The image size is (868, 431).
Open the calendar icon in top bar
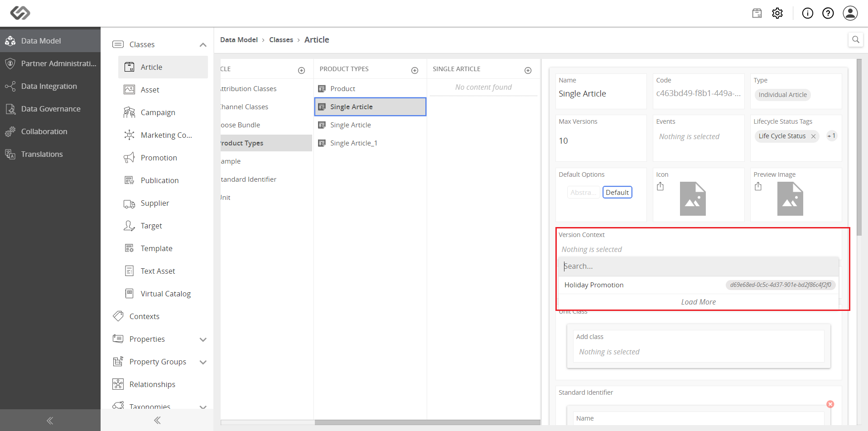pos(757,13)
